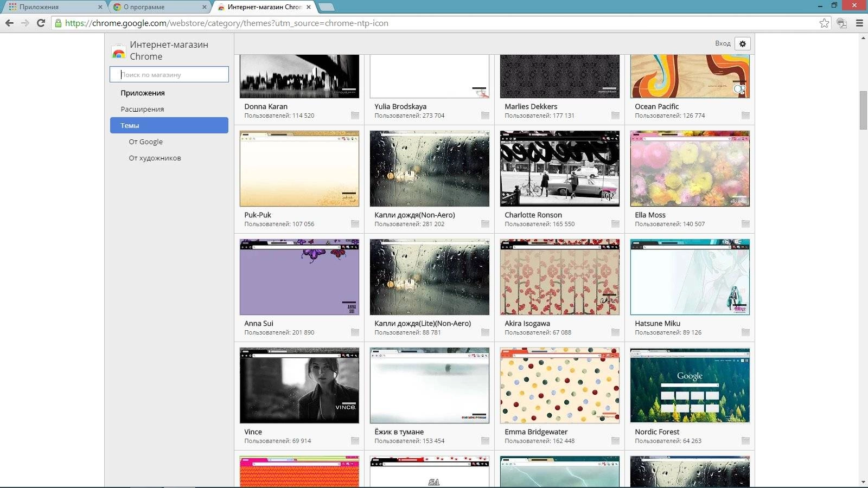Click category icon on Vince card

click(355, 441)
